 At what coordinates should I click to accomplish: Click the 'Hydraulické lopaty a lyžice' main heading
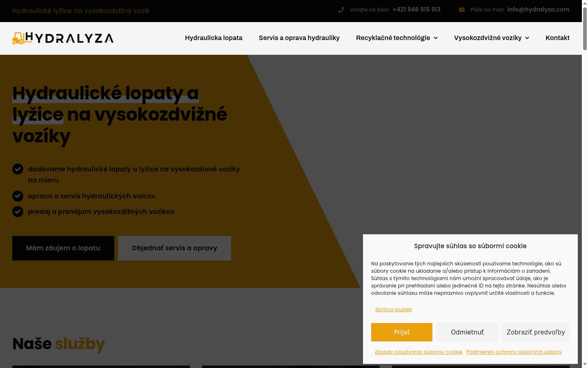coord(120,114)
